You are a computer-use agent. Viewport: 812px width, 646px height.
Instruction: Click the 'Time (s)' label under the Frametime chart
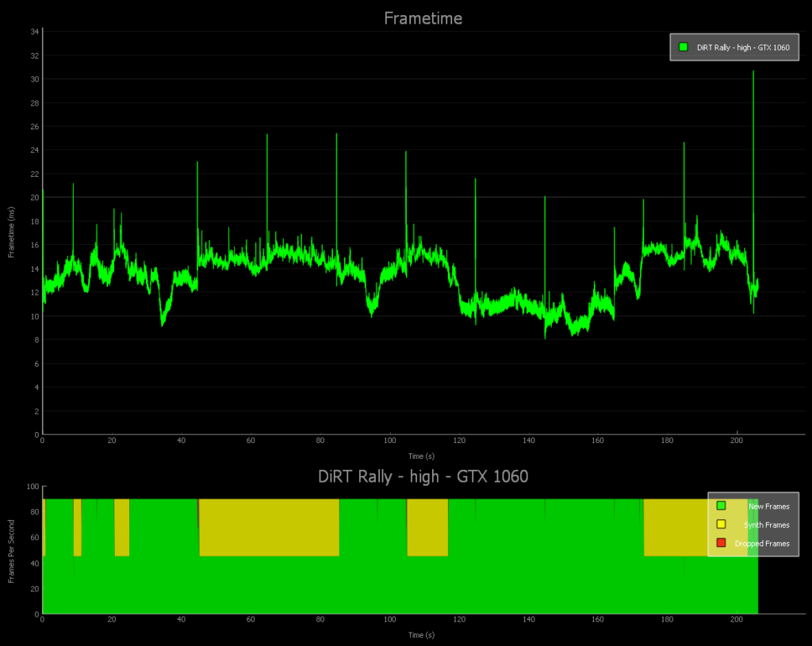click(x=421, y=456)
